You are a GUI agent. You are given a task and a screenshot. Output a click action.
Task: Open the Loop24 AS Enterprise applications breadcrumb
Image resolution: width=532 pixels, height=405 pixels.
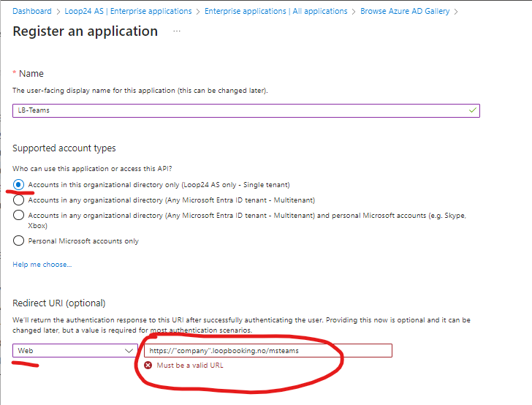(x=128, y=11)
